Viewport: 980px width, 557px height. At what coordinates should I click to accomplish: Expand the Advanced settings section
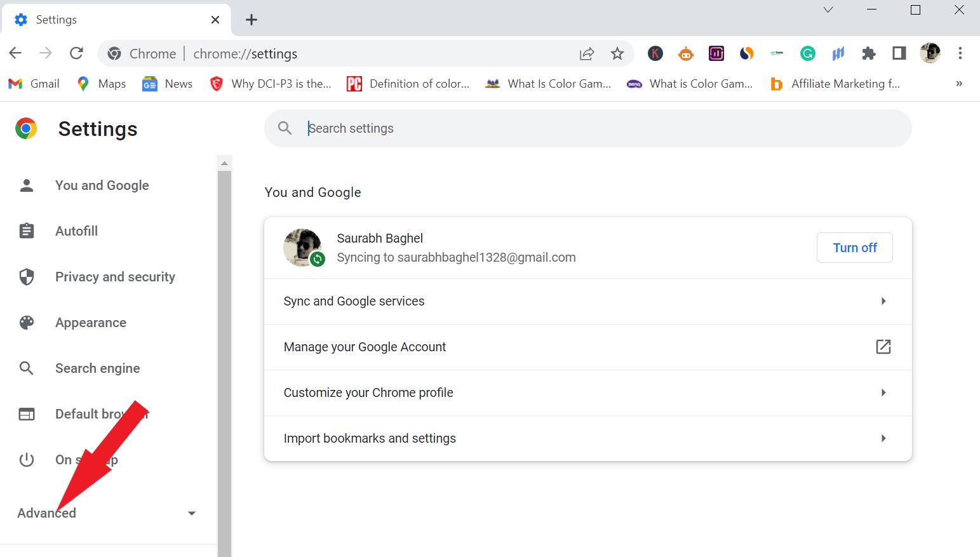46,513
